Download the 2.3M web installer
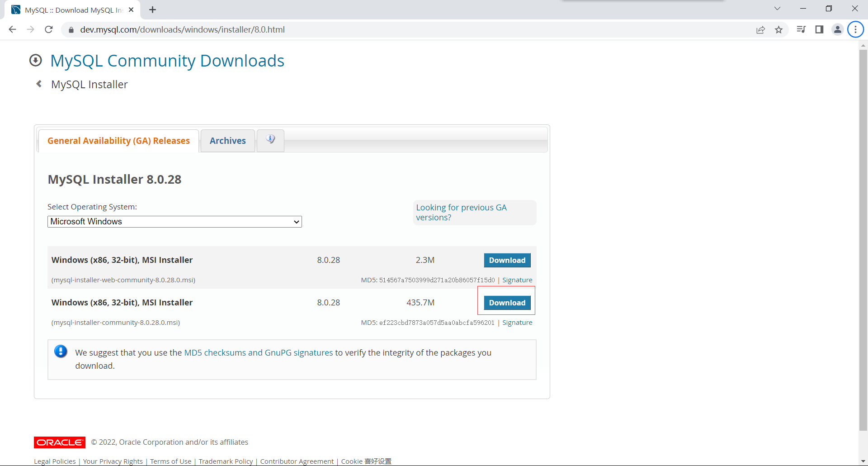This screenshot has height=466, width=868. pyautogui.click(x=507, y=260)
